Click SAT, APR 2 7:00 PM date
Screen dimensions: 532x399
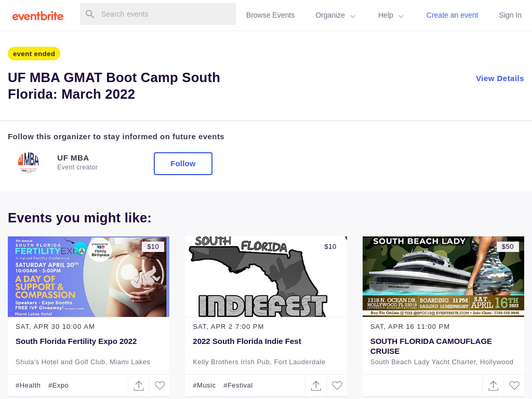click(x=228, y=327)
